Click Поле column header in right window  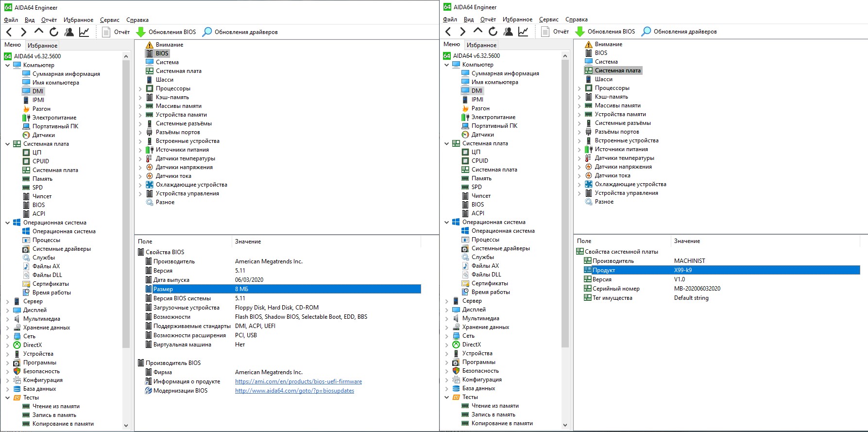(584, 241)
